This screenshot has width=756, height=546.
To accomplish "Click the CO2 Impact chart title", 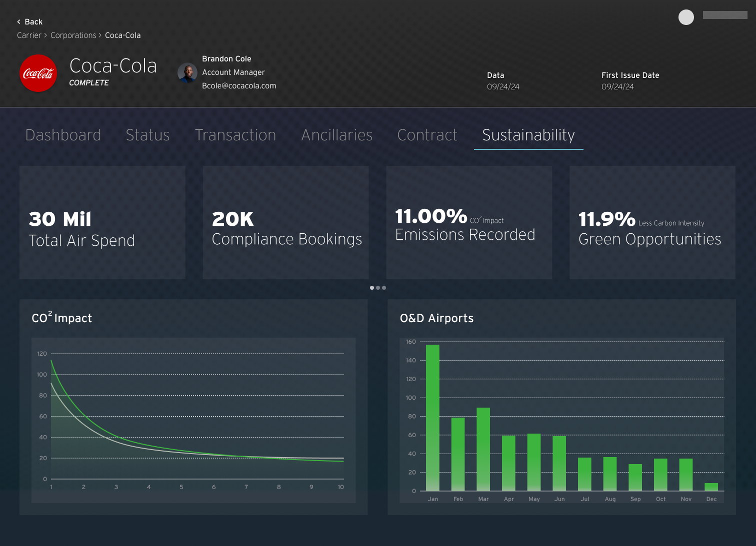I will 62,318.
